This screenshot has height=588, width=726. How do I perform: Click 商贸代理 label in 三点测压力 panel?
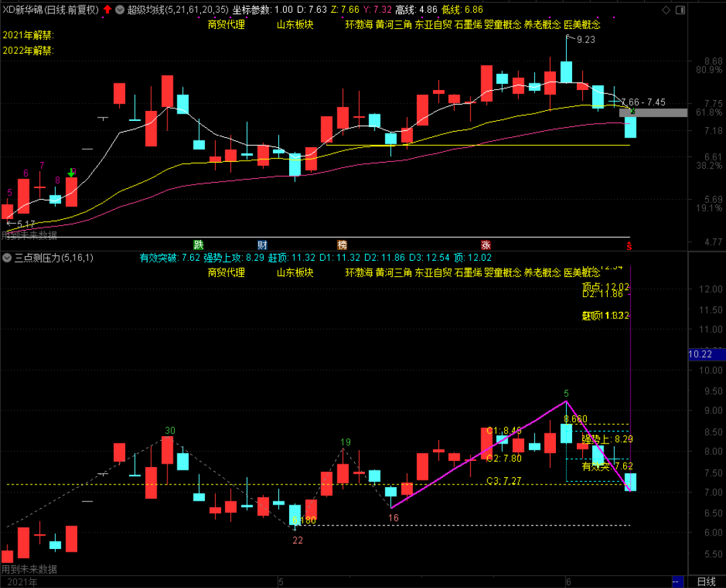226,272
